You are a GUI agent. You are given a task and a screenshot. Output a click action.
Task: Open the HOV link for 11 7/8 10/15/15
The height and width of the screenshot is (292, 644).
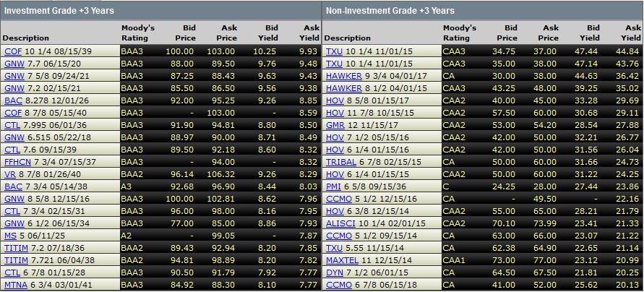click(x=335, y=113)
